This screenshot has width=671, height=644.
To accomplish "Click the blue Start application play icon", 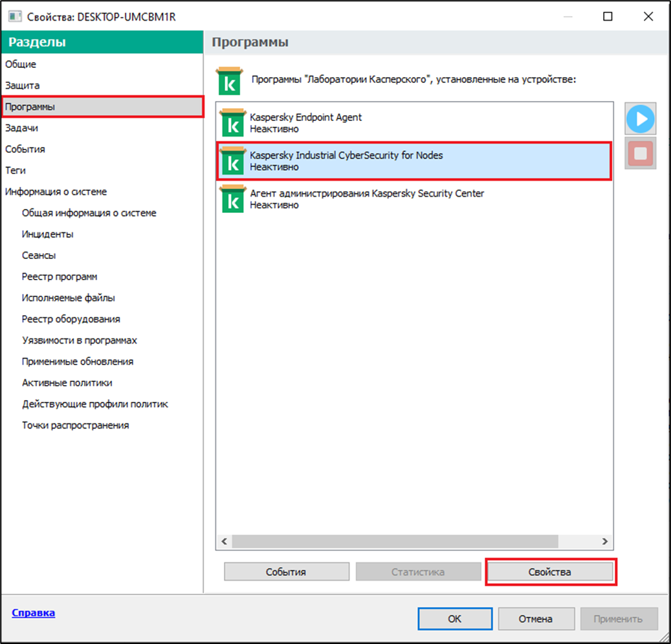I will tap(641, 119).
